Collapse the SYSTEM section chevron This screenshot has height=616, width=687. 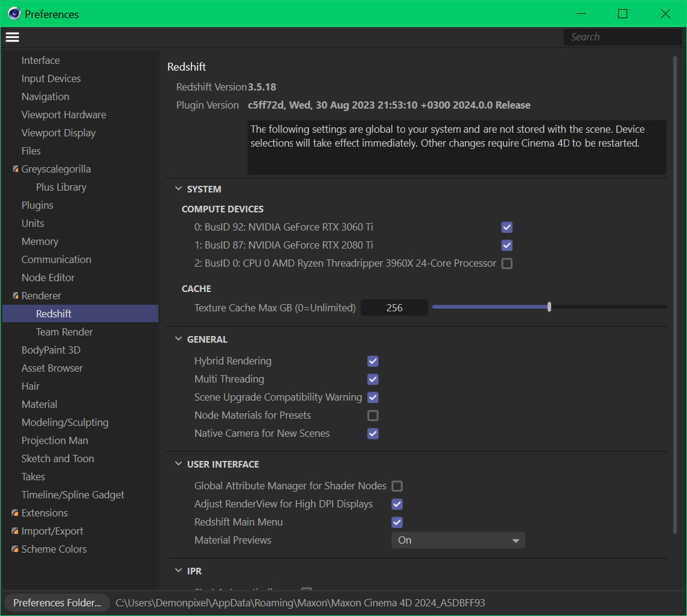click(178, 189)
